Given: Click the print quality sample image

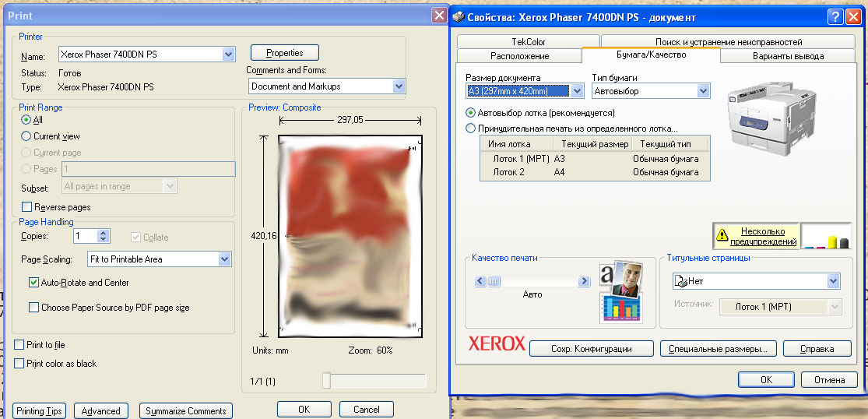Looking at the screenshot, I should pos(620,293).
